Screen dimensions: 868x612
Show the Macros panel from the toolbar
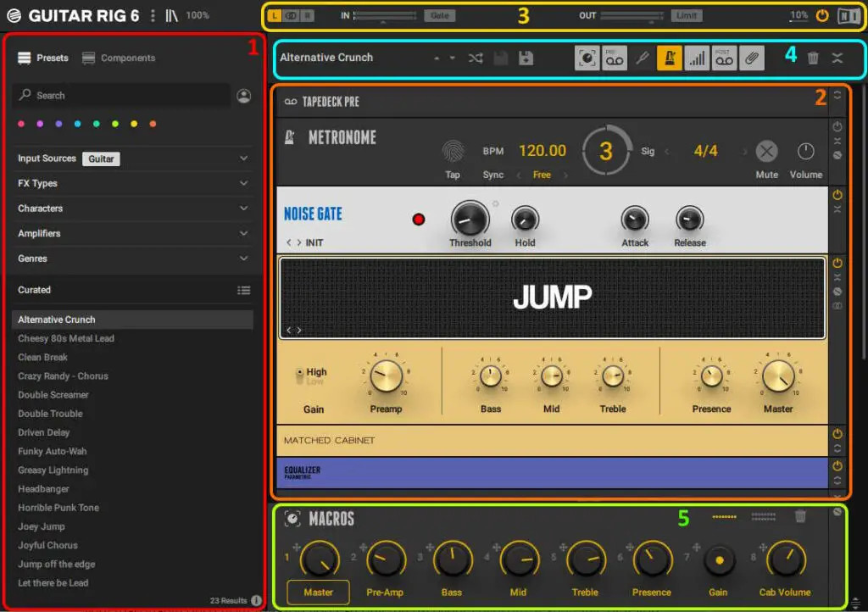[x=587, y=58]
